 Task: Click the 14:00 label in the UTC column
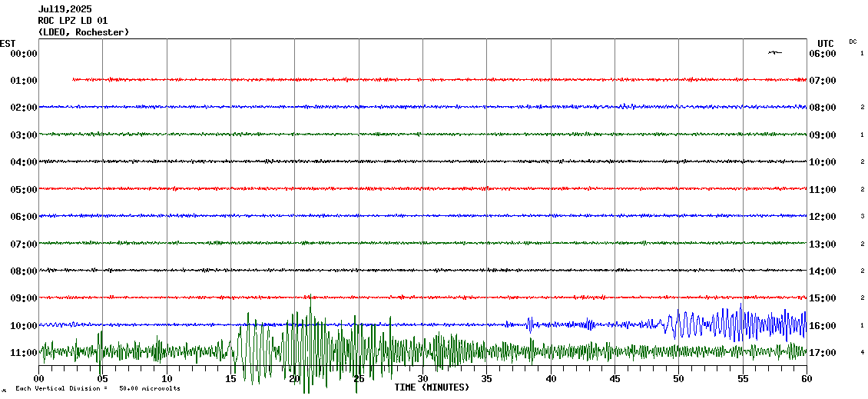coord(823,271)
